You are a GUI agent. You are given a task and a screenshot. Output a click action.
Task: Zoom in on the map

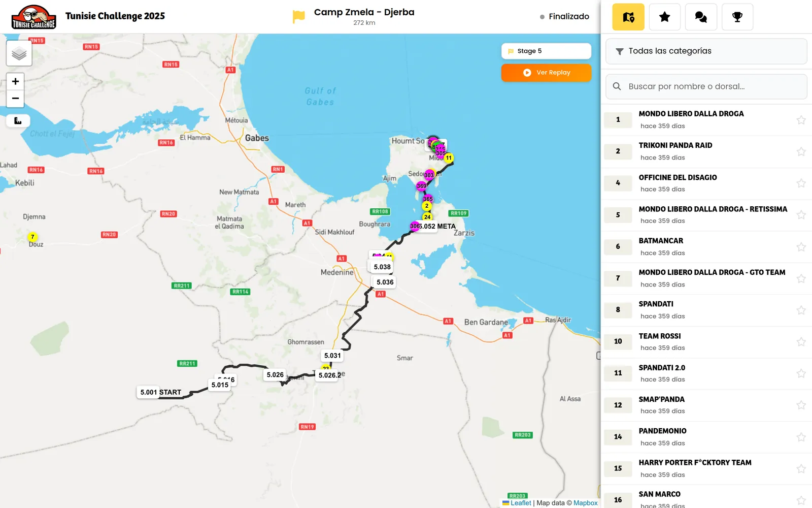15,81
